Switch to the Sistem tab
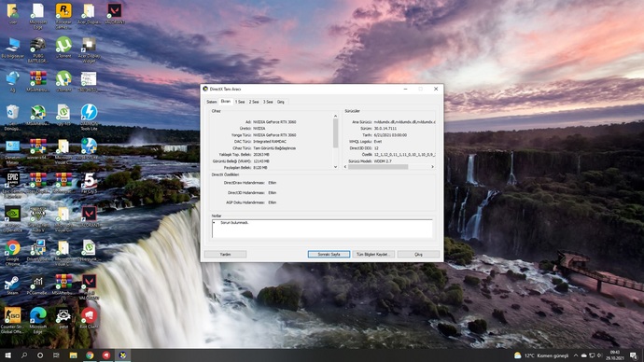 212,102
